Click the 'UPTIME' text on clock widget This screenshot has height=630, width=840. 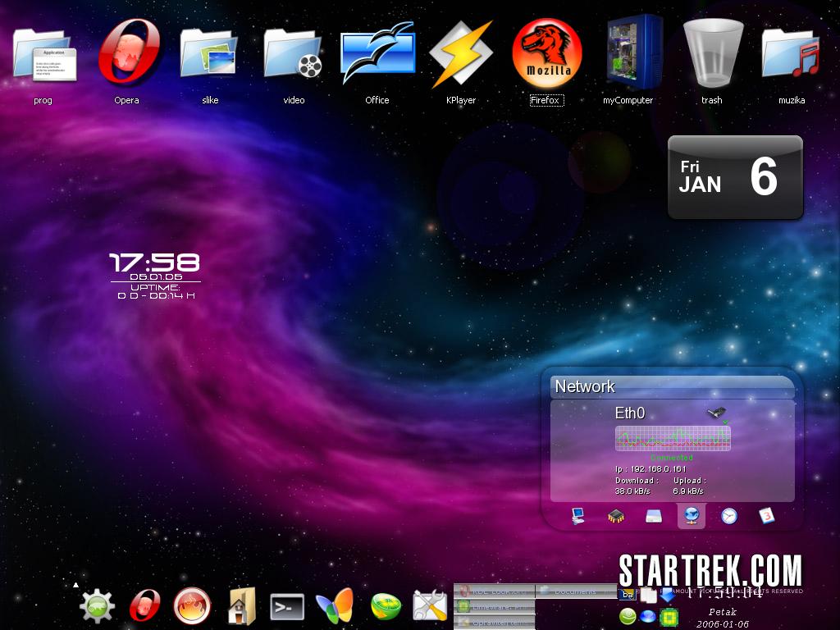pos(155,288)
